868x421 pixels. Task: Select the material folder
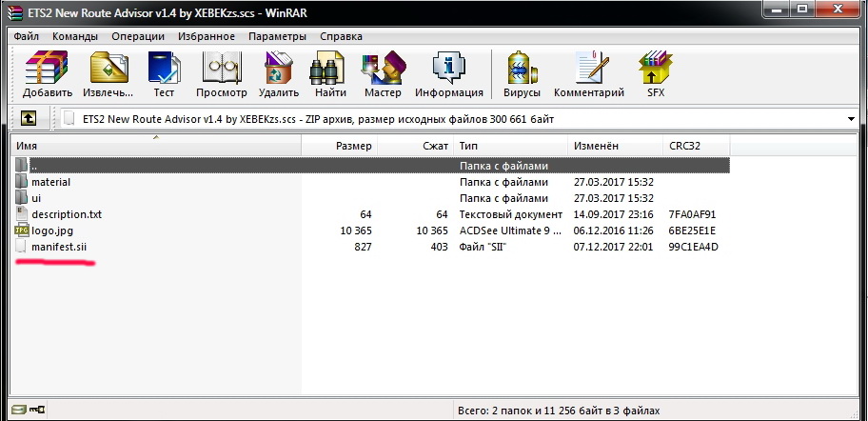tap(50, 182)
